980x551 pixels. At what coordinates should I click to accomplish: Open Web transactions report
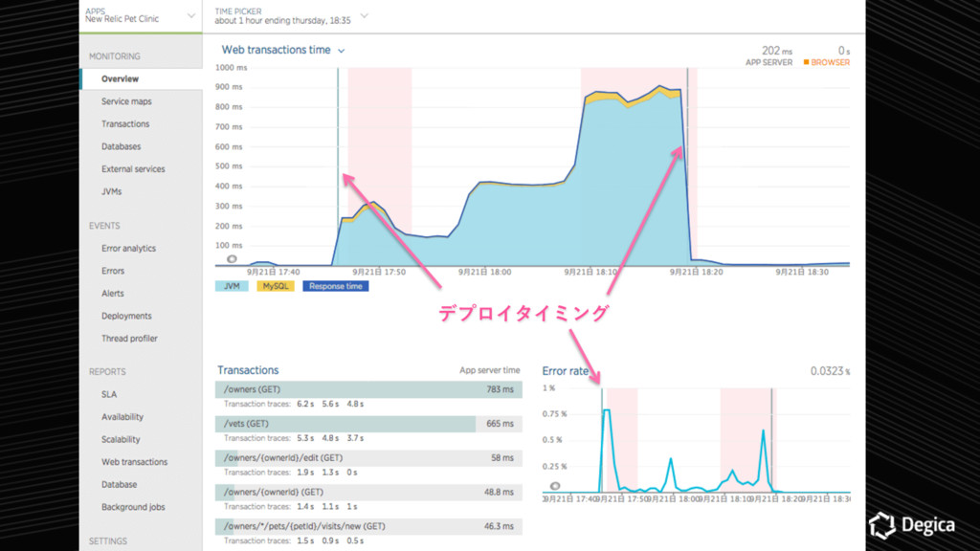134,462
